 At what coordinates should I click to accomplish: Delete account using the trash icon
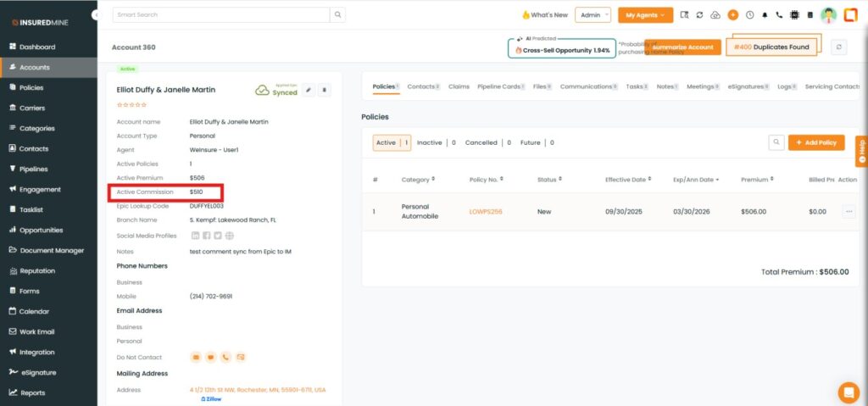(x=324, y=89)
